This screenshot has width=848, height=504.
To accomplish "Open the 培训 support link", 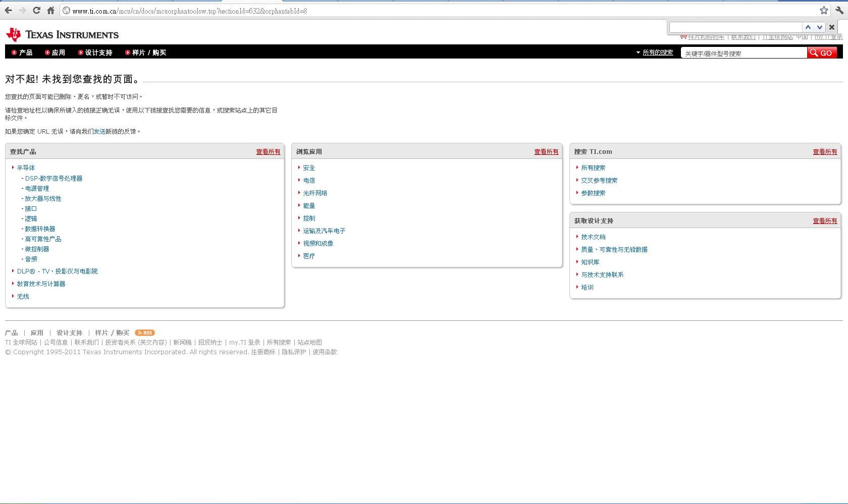I will point(587,288).
